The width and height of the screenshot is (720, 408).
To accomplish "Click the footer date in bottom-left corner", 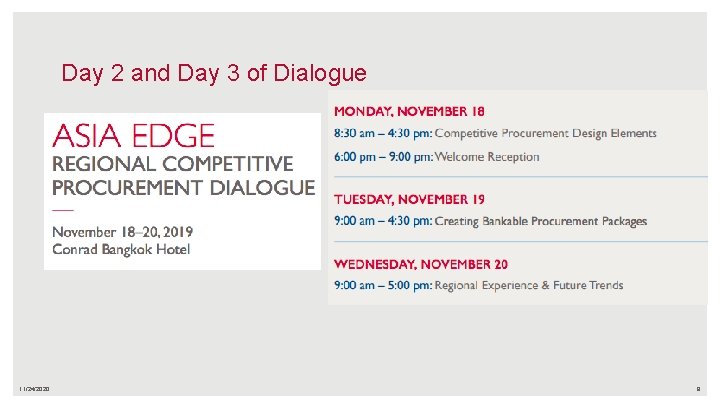I will (34, 389).
